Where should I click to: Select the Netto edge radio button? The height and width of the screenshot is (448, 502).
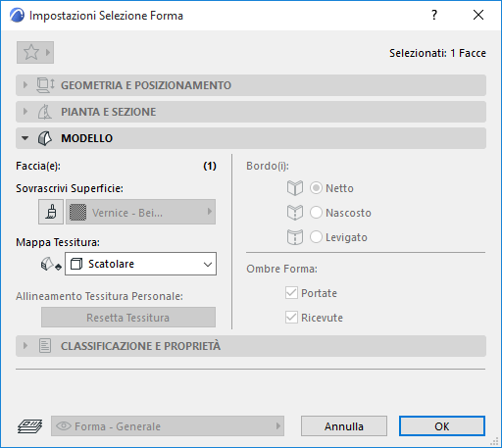[x=316, y=188]
